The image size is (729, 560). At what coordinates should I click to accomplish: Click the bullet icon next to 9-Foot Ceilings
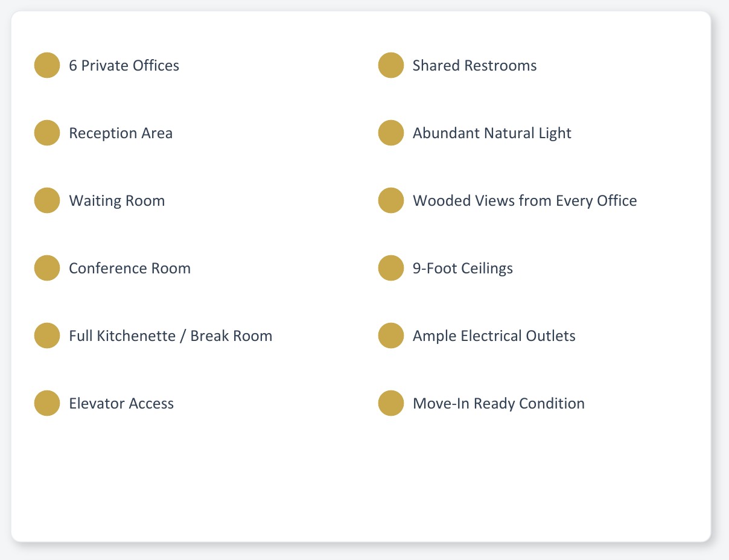coord(391,268)
